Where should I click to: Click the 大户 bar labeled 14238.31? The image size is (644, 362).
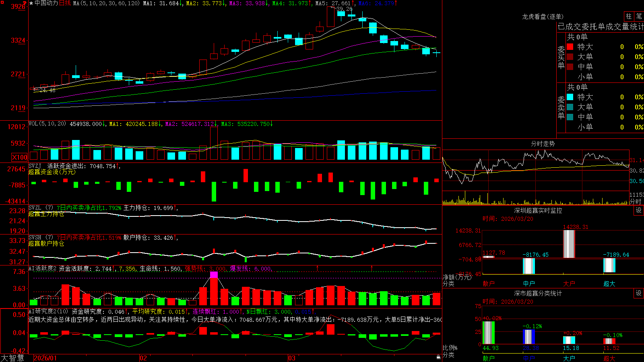569,244
